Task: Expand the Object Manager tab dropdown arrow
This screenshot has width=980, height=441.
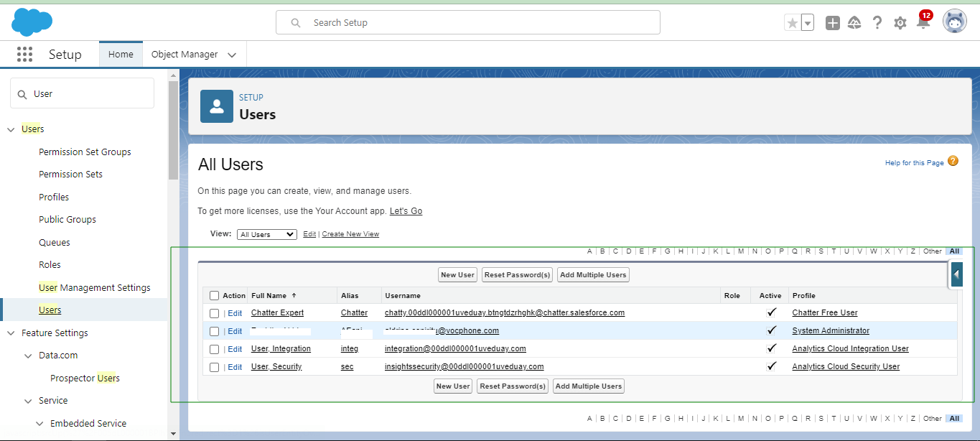Action: (232, 55)
